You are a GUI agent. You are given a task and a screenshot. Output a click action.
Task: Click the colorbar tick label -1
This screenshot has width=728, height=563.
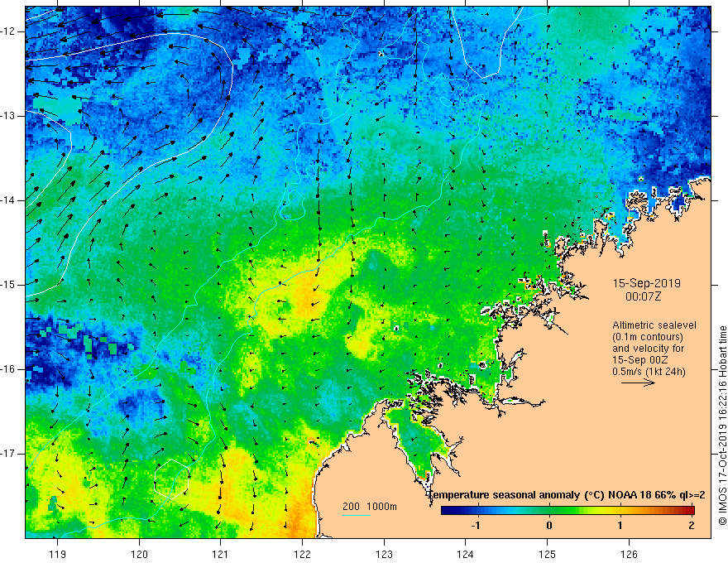476,526
